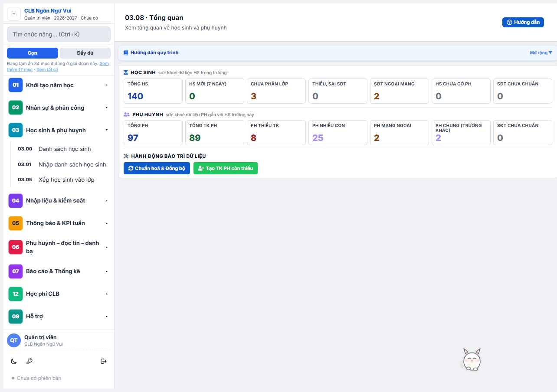Click the Xem thêm 17 mục link
Screen dimensions: 557x392
click(58, 66)
